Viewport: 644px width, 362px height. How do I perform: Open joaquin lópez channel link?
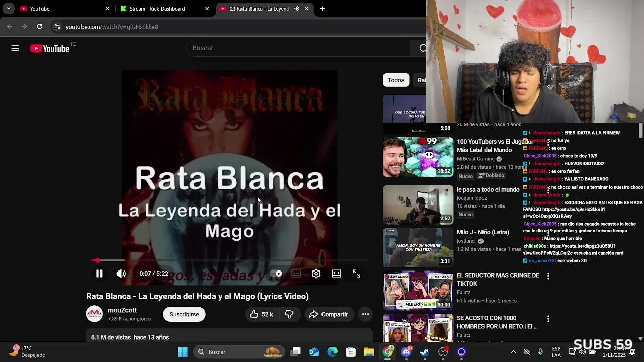(472, 198)
